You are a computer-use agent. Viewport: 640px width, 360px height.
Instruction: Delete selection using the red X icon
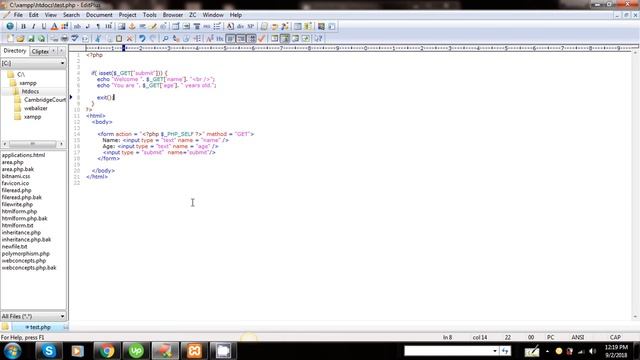[129, 38]
